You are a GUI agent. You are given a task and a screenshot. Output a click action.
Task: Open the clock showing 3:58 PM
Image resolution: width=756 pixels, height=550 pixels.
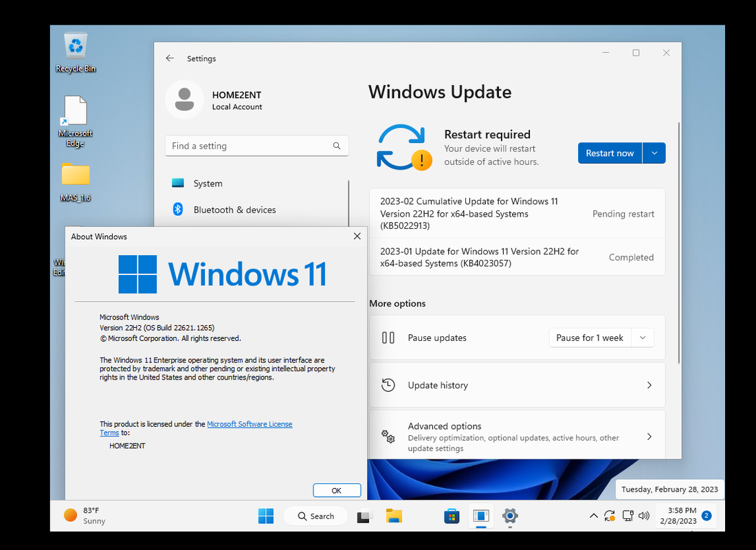(x=678, y=516)
